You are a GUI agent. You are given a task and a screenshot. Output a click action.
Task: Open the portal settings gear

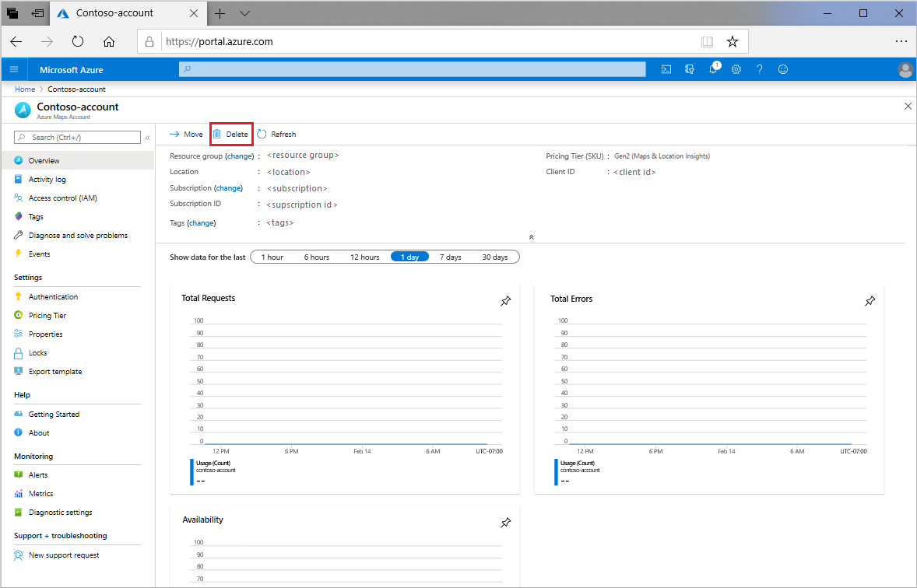click(736, 69)
